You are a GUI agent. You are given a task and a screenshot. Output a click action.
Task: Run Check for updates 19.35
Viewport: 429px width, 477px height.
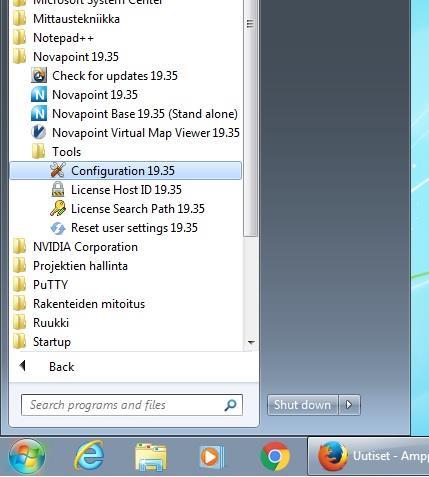115,76
